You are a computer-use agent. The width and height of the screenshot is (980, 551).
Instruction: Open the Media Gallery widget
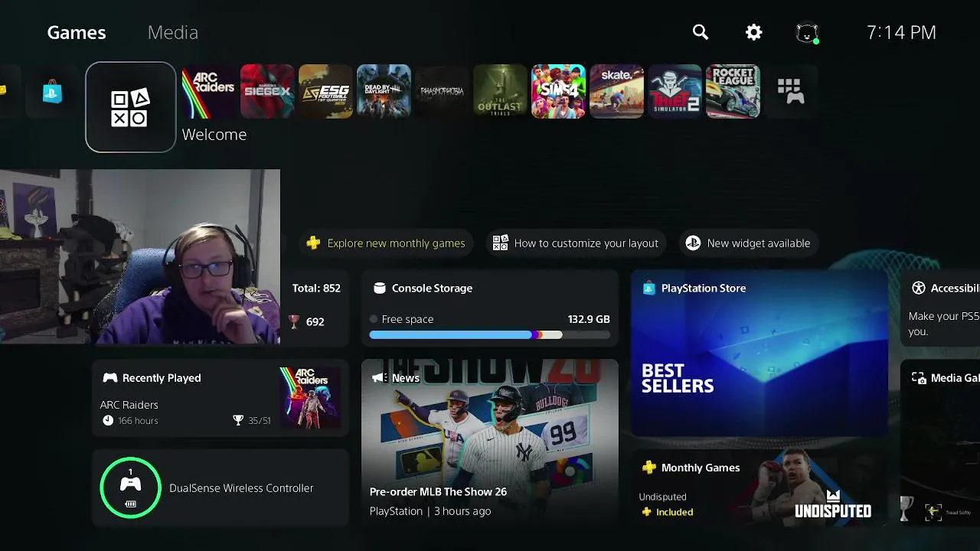(940, 442)
